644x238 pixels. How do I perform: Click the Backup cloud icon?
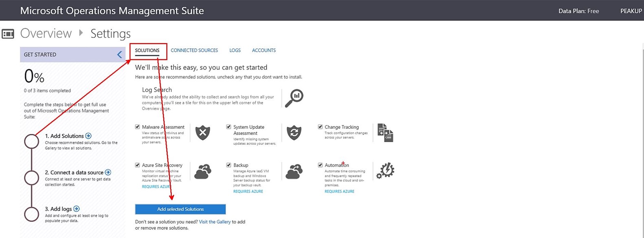(294, 172)
